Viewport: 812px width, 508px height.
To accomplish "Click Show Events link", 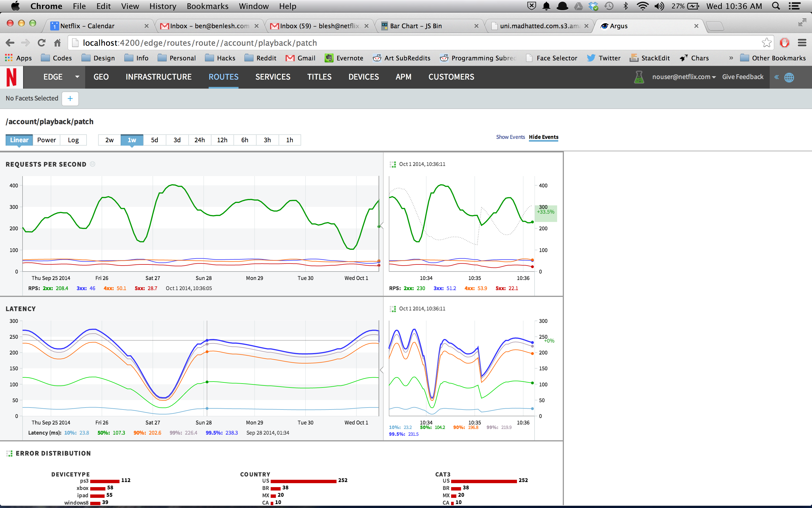I will 510,137.
